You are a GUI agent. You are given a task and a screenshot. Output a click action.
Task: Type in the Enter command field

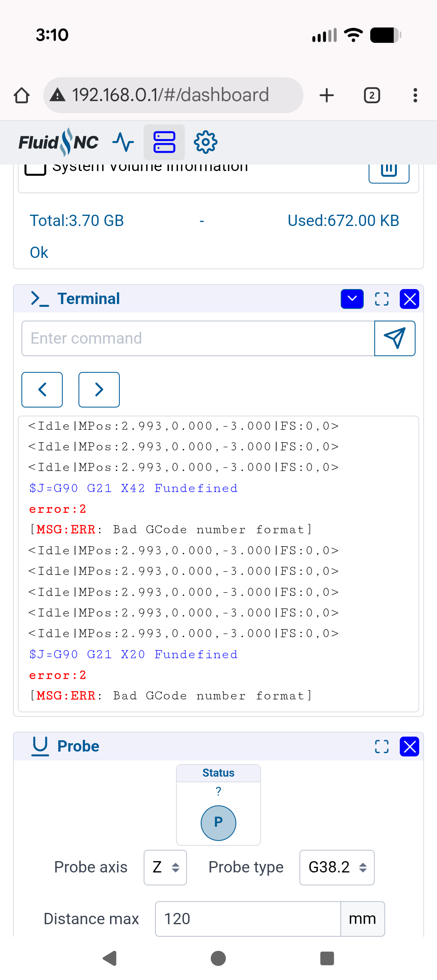(x=198, y=338)
